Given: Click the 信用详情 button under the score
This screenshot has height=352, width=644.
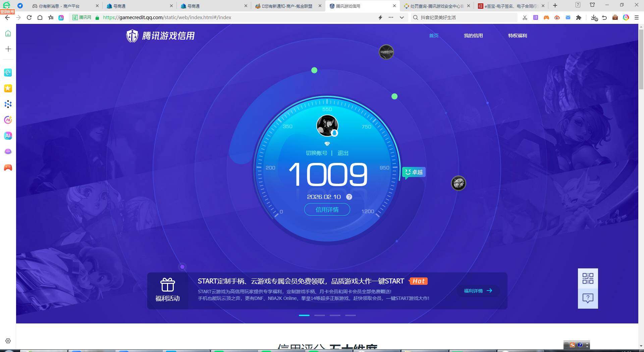Looking at the screenshot, I should pyautogui.click(x=327, y=209).
